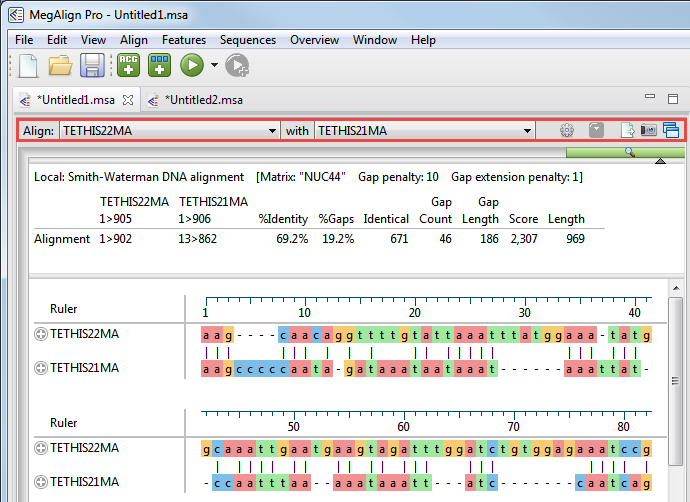Click the green Add sequences icon
The image size is (690, 502).
pyautogui.click(x=159, y=65)
